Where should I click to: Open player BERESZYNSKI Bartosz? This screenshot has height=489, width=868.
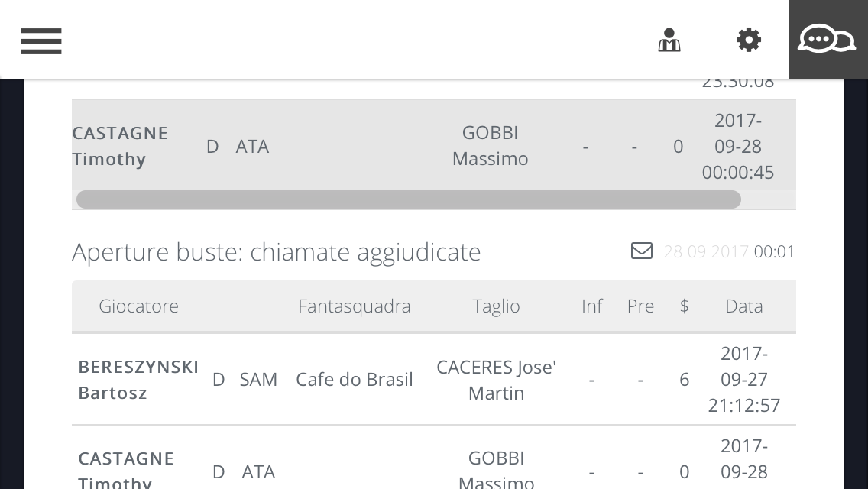click(138, 379)
